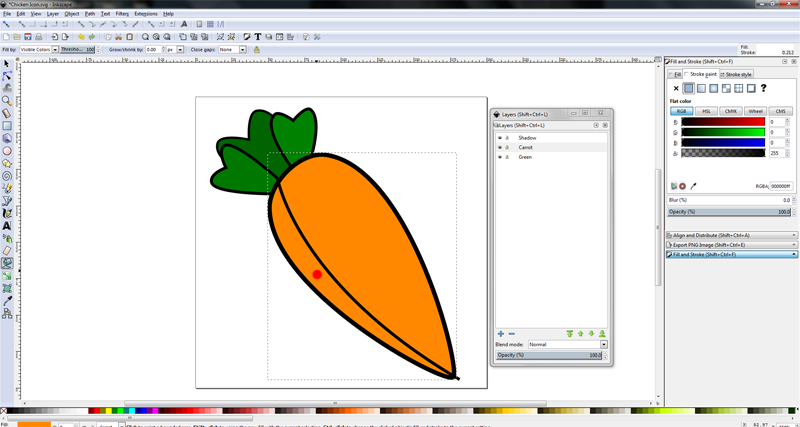Open the Path menu
The image size is (800, 427).
(90, 14)
